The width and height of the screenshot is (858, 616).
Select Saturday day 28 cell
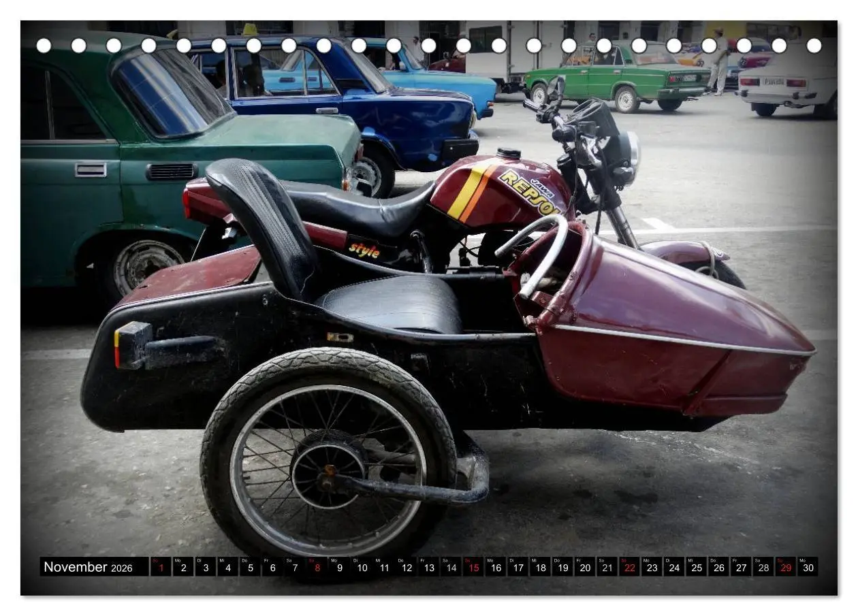[x=763, y=566]
